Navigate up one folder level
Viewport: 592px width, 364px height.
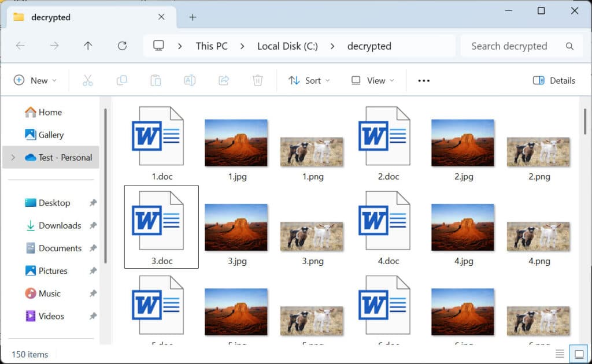click(x=88, y=46)
